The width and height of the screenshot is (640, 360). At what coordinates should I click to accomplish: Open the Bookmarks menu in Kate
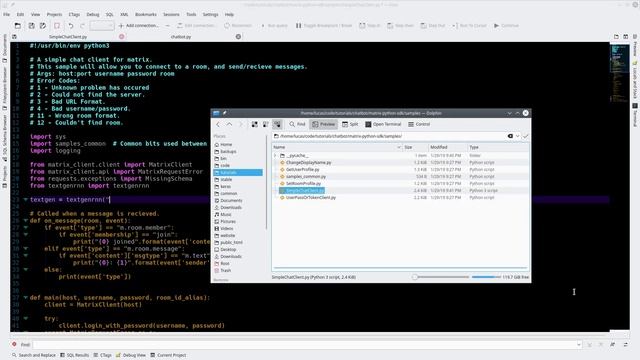point(146,14)
